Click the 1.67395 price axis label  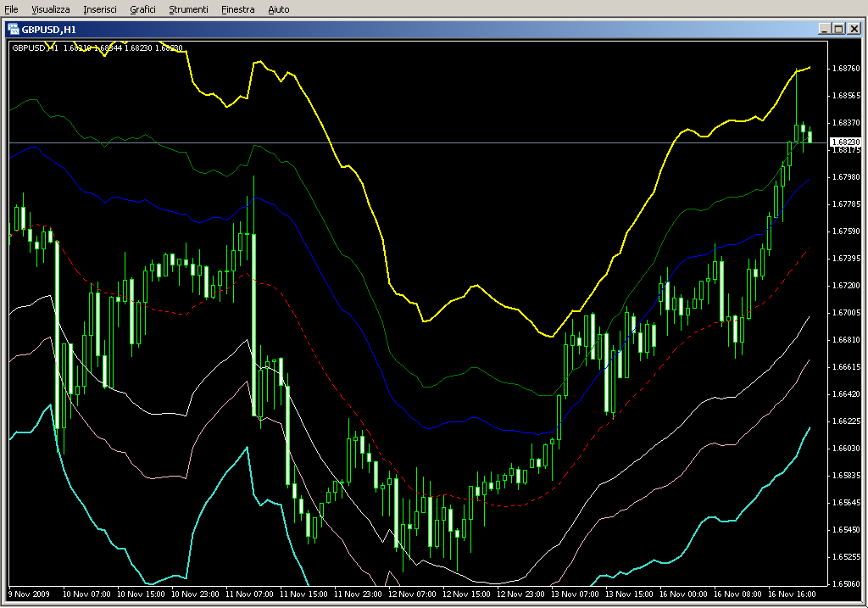[847, 259]
